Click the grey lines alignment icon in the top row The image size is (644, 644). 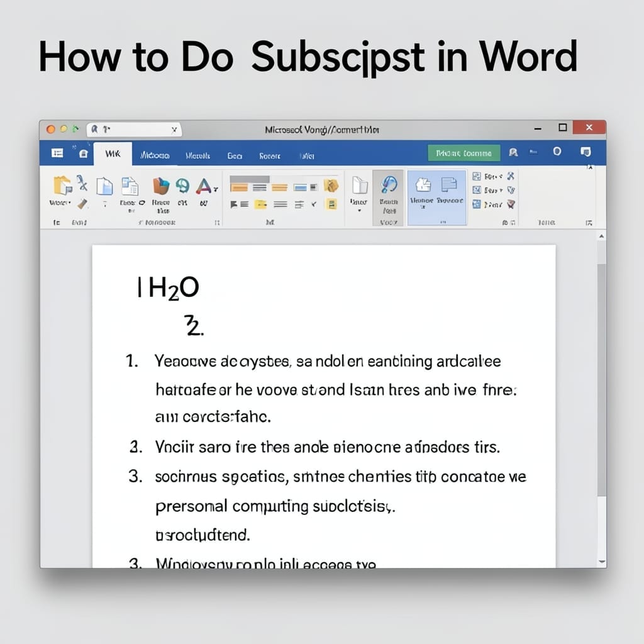pos(260,187)
